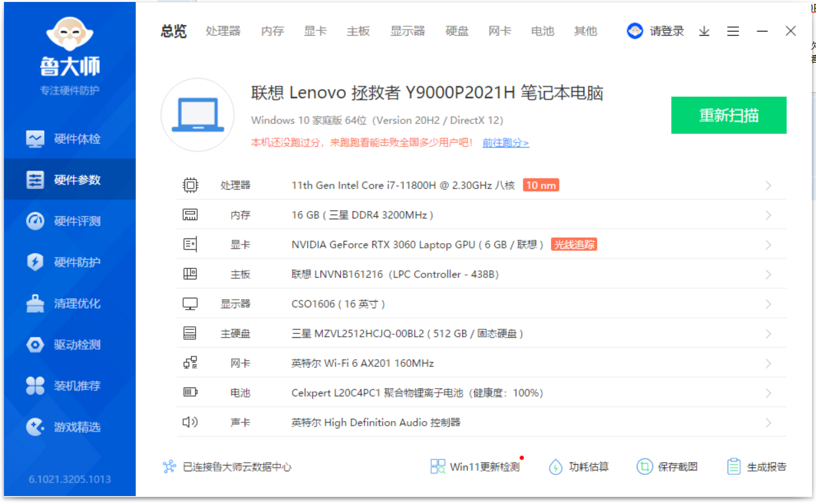The height and width of the screenshot is (504, 816).
Task: Open 硬件防护 protection section
Action: (x=70, y=262)
